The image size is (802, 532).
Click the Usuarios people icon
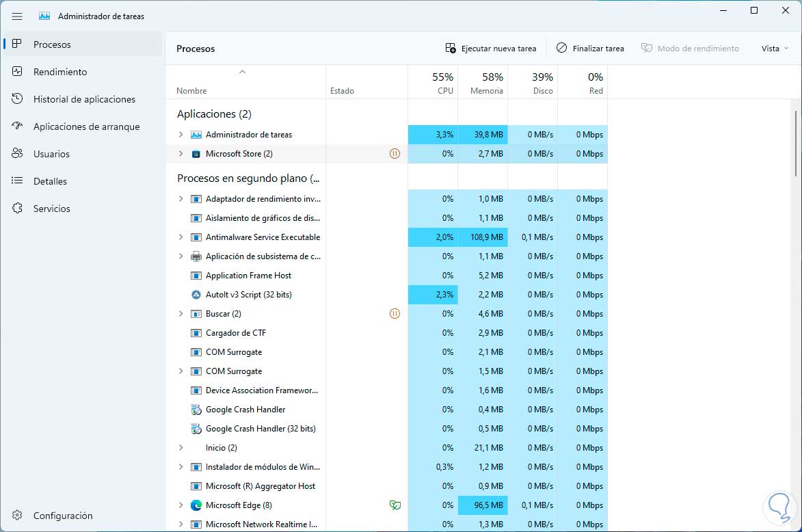(17, 153)
